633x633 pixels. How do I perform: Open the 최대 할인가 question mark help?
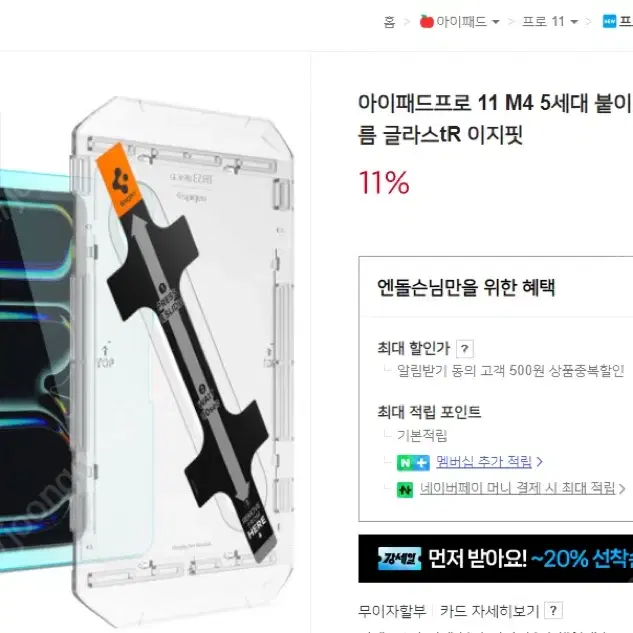point(465,348)
